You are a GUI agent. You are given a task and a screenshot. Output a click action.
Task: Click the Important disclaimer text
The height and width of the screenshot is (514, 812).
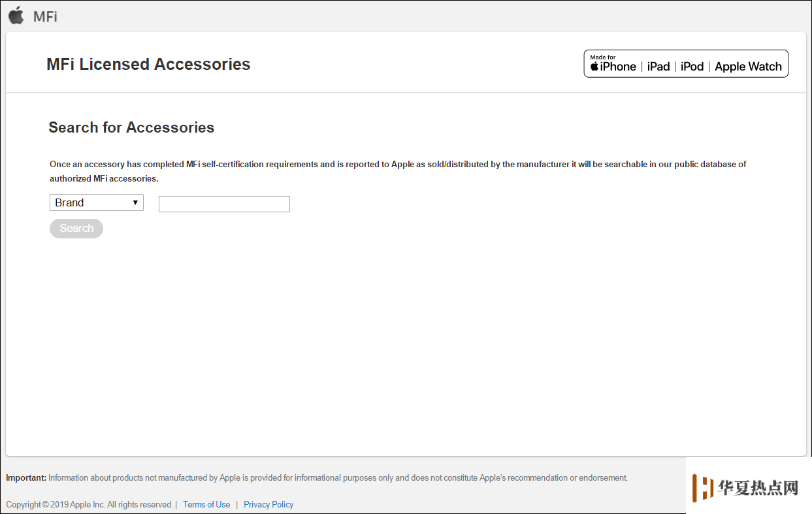point(317,477)
